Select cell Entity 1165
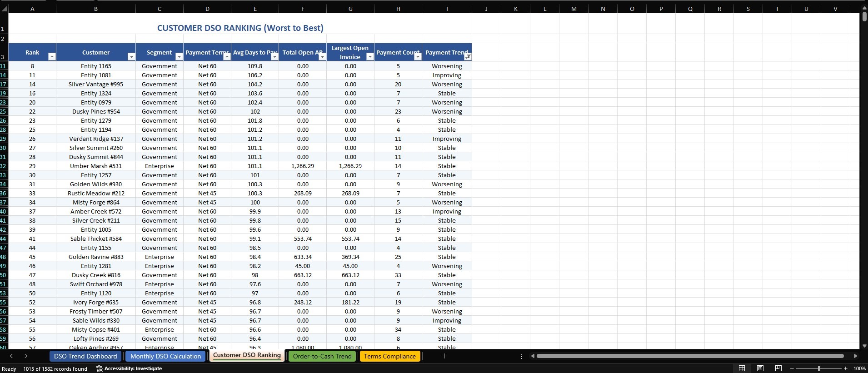 [96, 66]
